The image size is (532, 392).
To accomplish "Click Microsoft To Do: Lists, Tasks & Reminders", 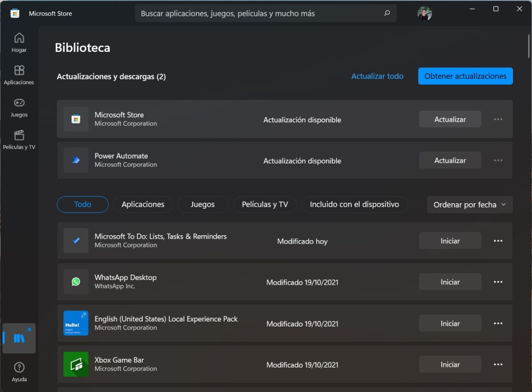I will pyautogui.click(x=160, y=237).
